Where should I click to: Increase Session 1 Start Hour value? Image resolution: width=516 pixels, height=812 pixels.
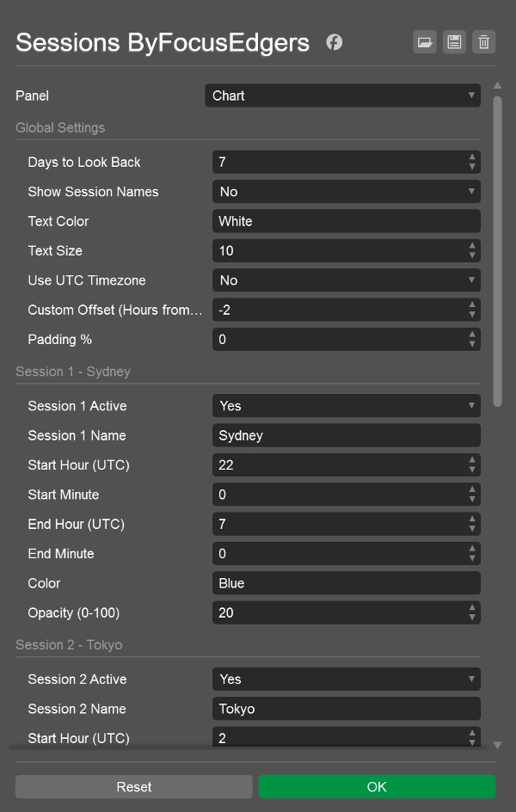click(472, 460)
